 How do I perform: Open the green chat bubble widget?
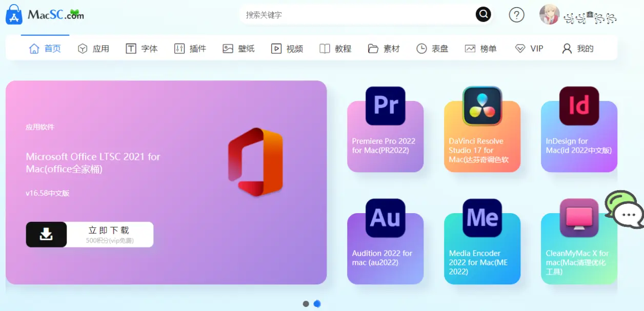[x=624, y=209]
